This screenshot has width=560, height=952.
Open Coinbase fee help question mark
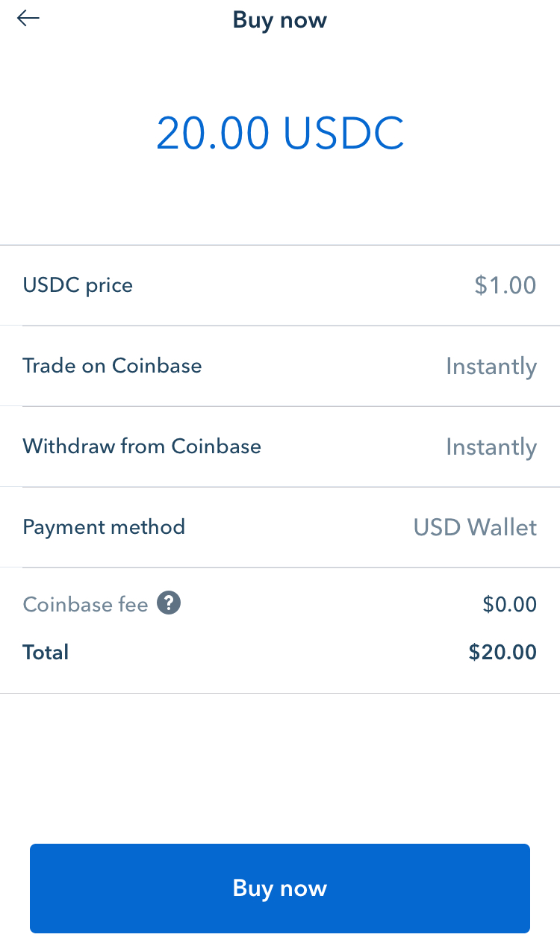pyautogui.click(x=169, y=603)
